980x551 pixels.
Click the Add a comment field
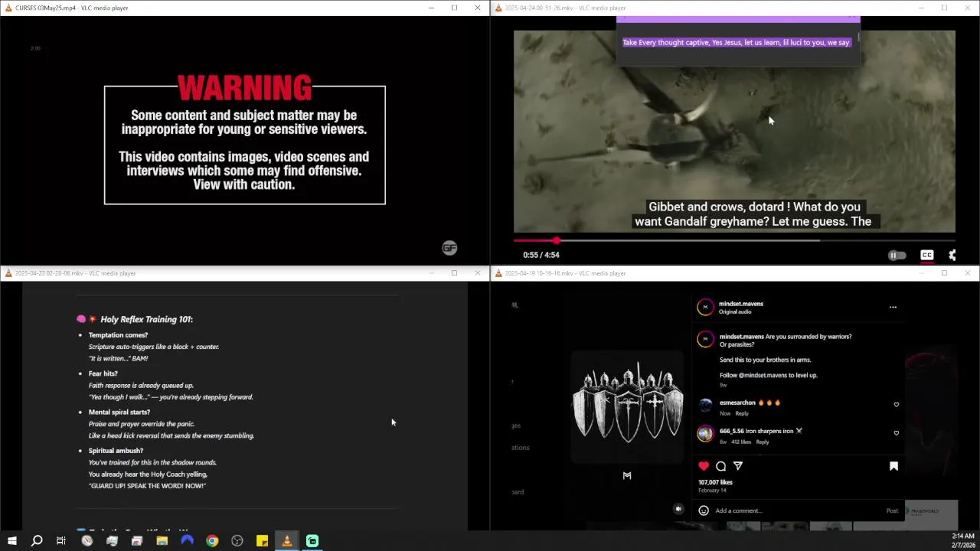(796, 510)
